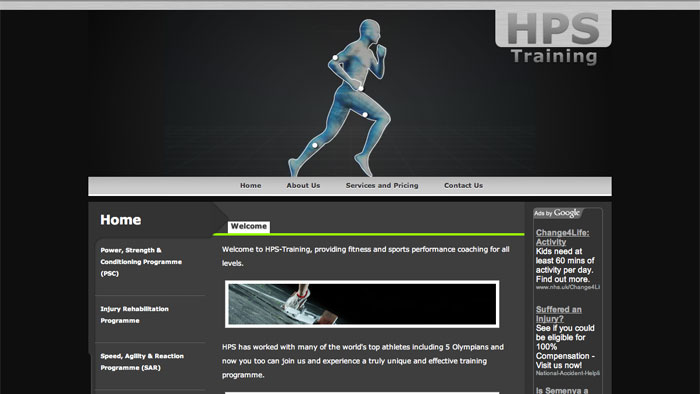The height and width of the screenshot is (394, 700).
Task: Click the National-Accident-Helpli ad URL
Action: tap(567, 373)
